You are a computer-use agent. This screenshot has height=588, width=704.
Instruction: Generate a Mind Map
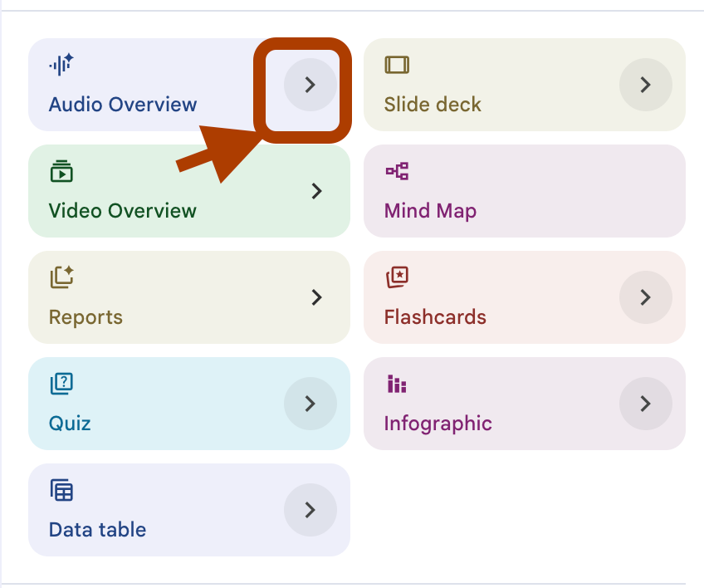(525, 191)
